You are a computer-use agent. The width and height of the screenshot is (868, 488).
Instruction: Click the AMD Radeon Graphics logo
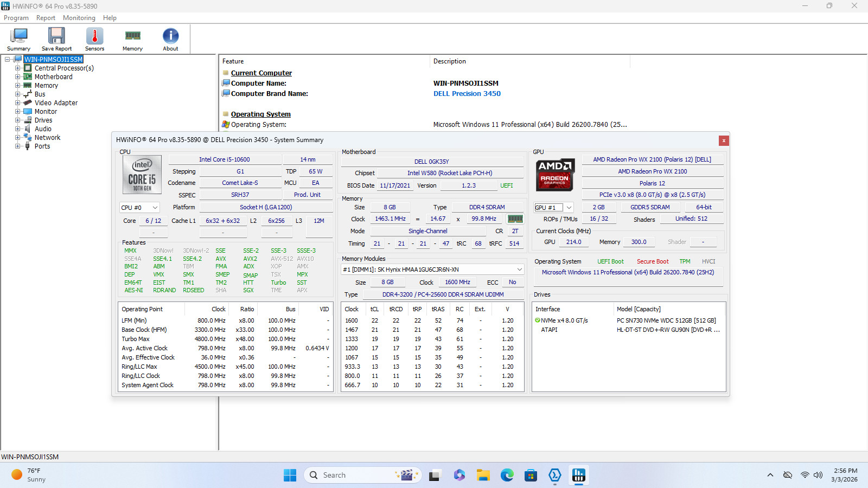(x=554, y=175)
